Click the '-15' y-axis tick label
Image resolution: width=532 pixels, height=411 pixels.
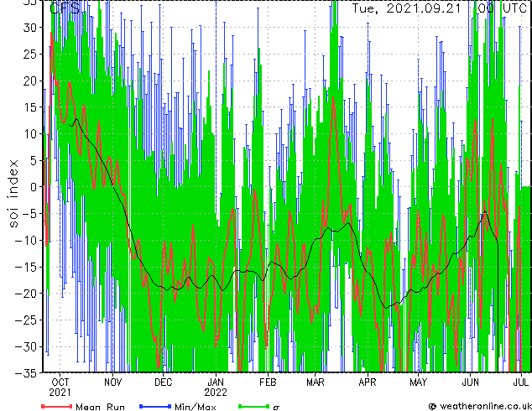pyautogui.click(x=26, y=267)
